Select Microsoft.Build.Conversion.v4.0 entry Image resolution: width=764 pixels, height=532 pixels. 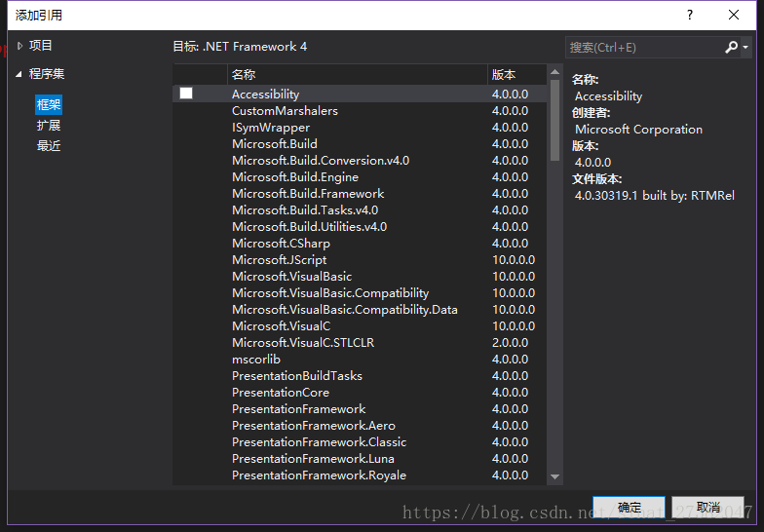pyautogui.click(x=360, y=160)
